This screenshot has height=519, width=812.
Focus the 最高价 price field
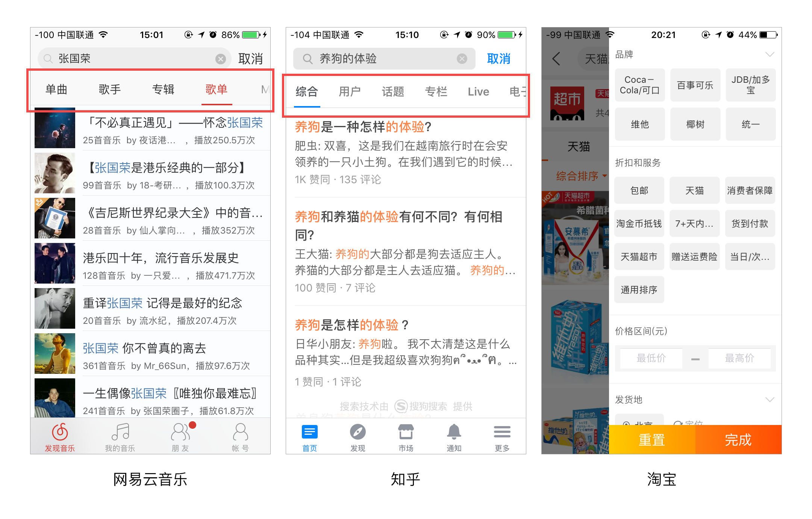coord(739,358)
